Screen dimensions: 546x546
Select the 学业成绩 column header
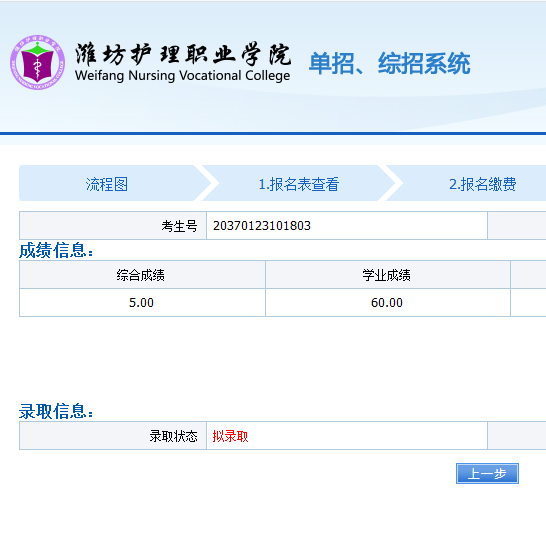tap(388, 275)
